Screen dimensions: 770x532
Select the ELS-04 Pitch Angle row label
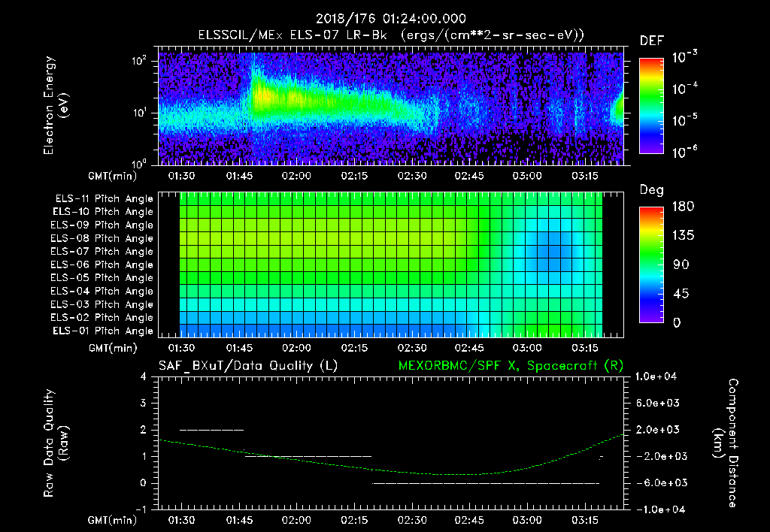pyautogui.click(x=102, y=291)
